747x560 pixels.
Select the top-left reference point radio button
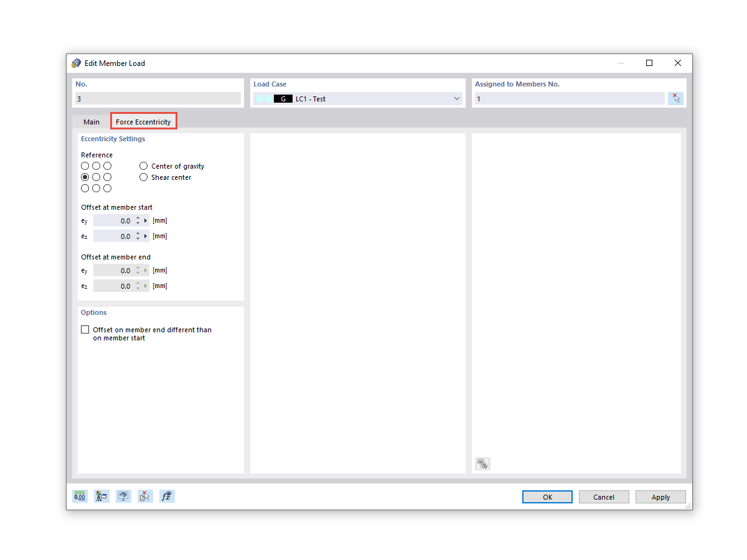point(85,166)
